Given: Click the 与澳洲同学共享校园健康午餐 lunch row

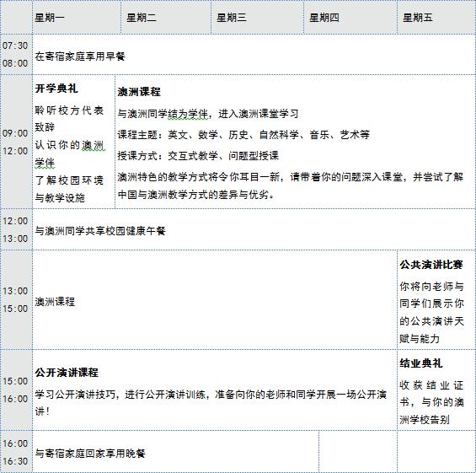Looking at the screenshot, I should point(254,230).
